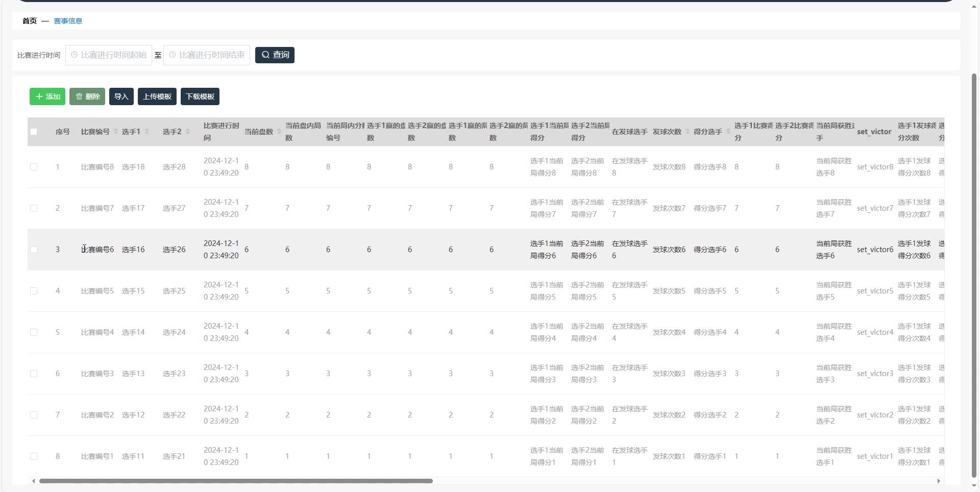
Task: Click the 查询 search button
Action: (275, 55)
